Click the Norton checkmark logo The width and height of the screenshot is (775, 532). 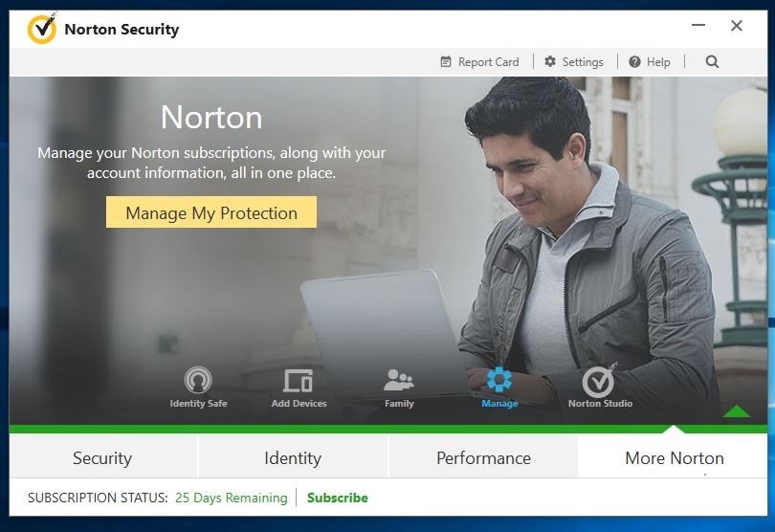[x=41, y=29]
